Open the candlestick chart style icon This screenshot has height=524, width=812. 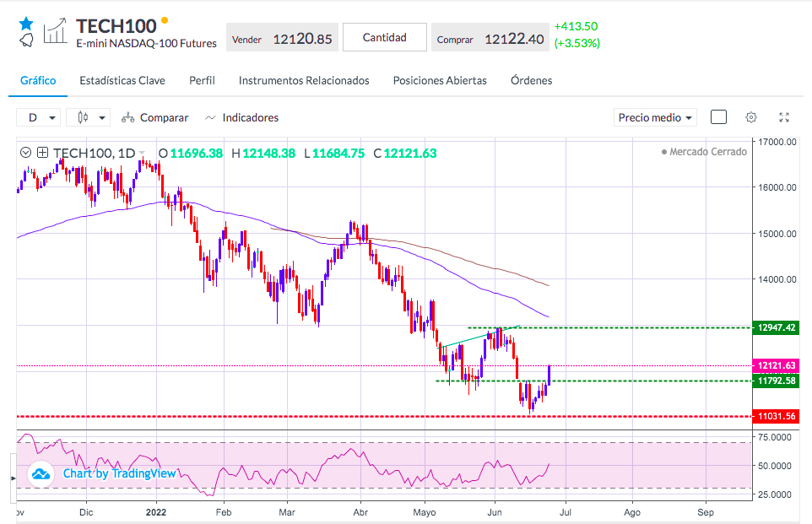pyautogui.click(x=83, y=117)
